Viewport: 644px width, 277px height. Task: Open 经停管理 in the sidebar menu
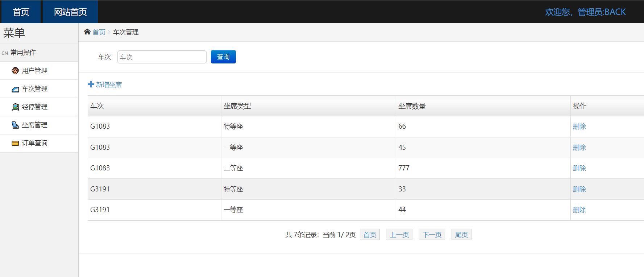[39, 107]
